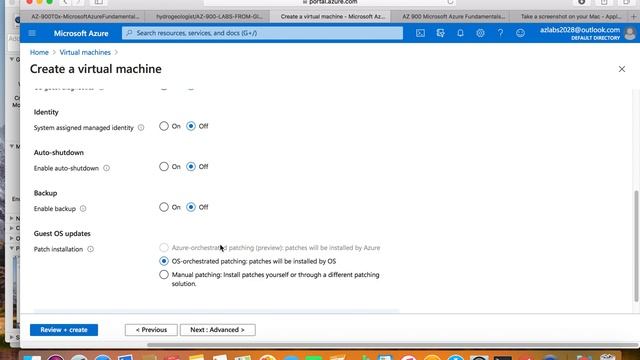The height and width of the screenshot is (360, 640).
Task: Click the Safari address bar
Action: pos(330,2)
